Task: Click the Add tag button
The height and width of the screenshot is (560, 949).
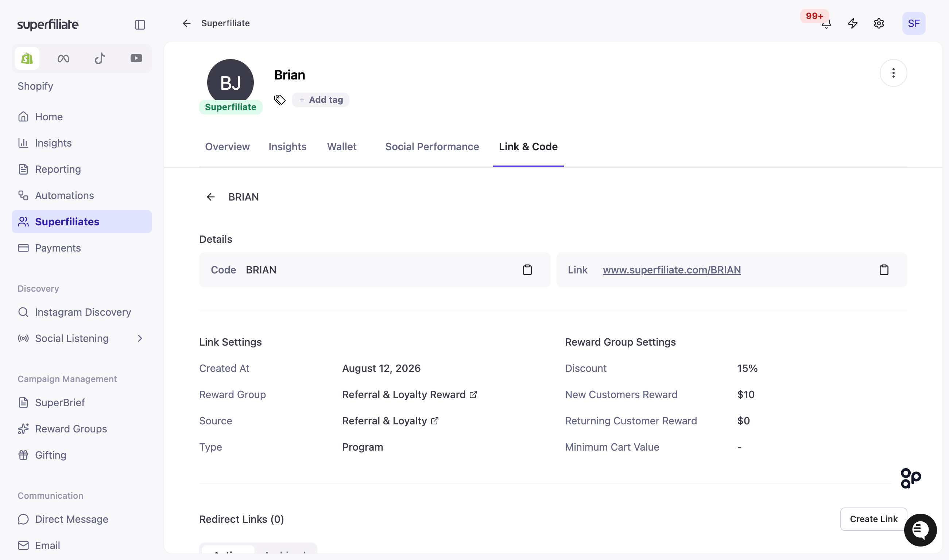Action: (321, 100)
